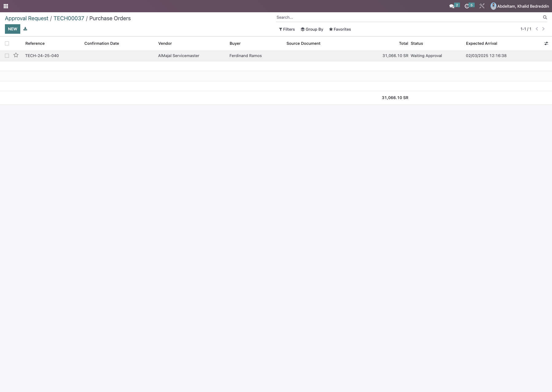Image resolution: width=552 pixels, height=392 pixels.
Task: Go to the next page arrow
Action: pyautogui.click(x=543, y=29)
